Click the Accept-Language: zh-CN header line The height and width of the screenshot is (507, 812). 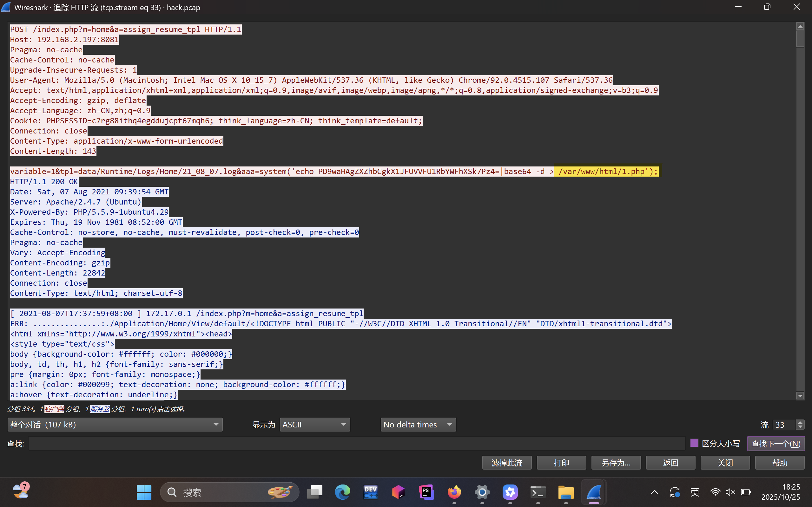pos(81,111)
